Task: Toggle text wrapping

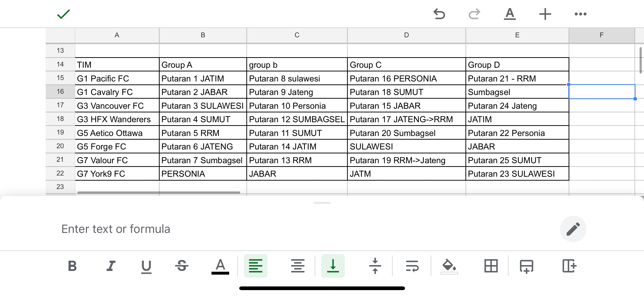Action: (412, 266)
